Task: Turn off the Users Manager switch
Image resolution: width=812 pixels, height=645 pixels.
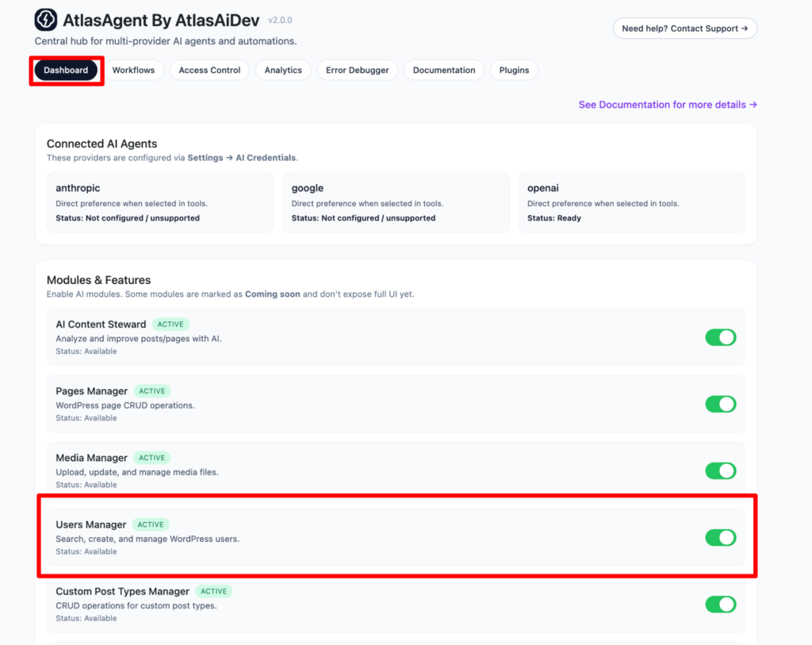Action: tap(720, 538)
